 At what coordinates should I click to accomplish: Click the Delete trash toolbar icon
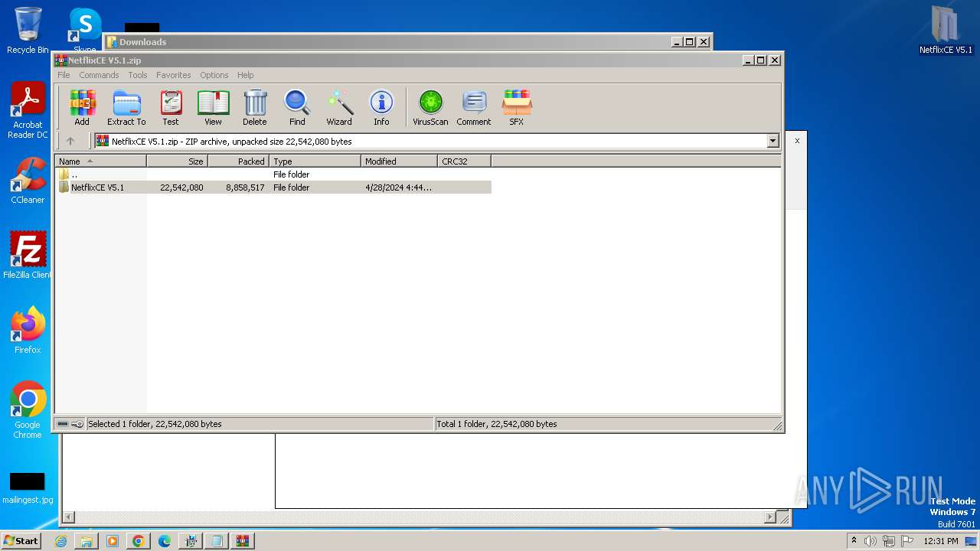pyautogui.click(x=255, y=107)
